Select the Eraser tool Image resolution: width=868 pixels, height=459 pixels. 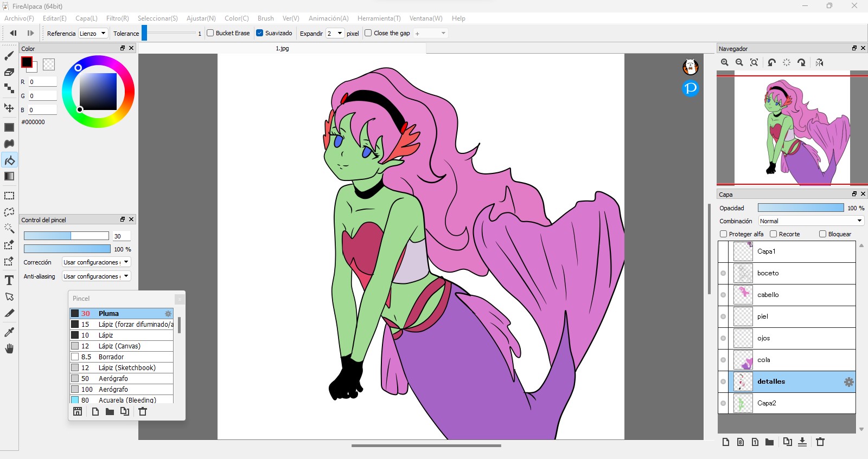click(9, 72)
